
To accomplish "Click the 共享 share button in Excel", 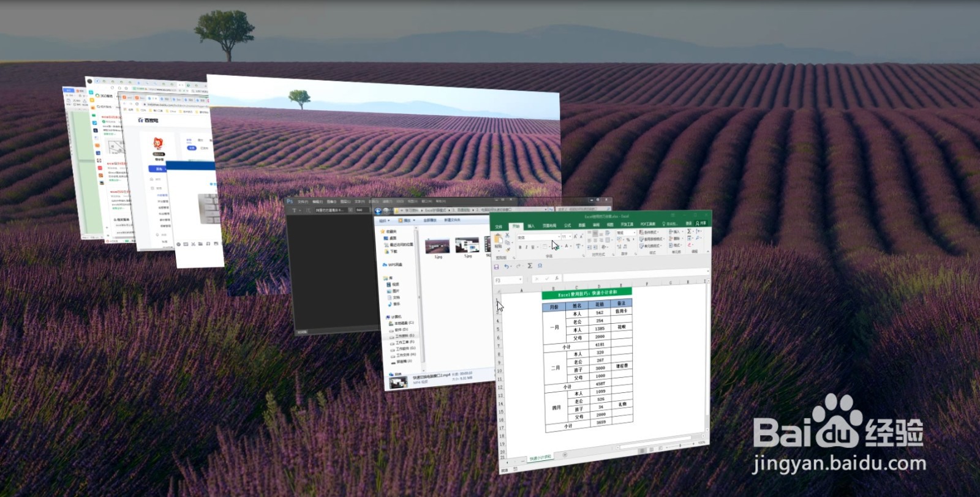I will pos(701,223).
